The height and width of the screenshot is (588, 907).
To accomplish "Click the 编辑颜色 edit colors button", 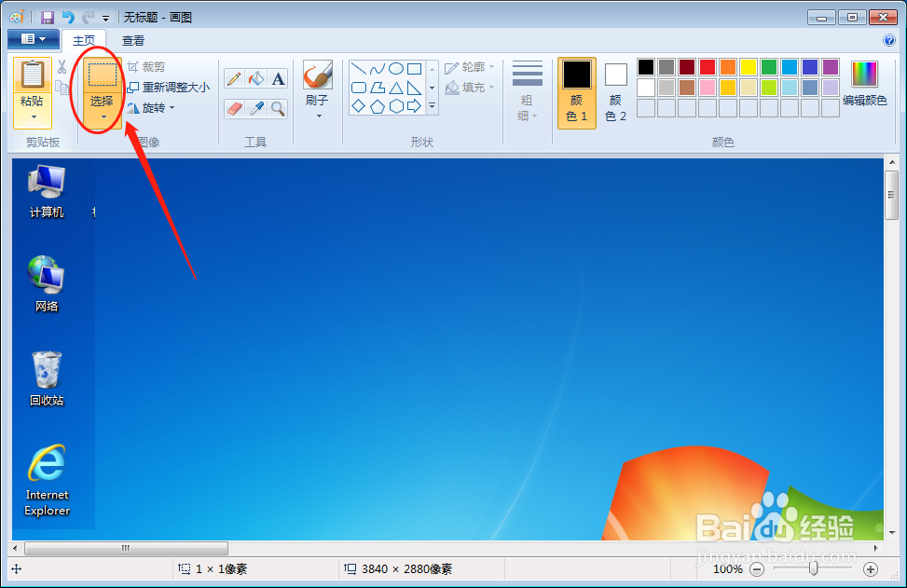I will (x=865, y=85).
